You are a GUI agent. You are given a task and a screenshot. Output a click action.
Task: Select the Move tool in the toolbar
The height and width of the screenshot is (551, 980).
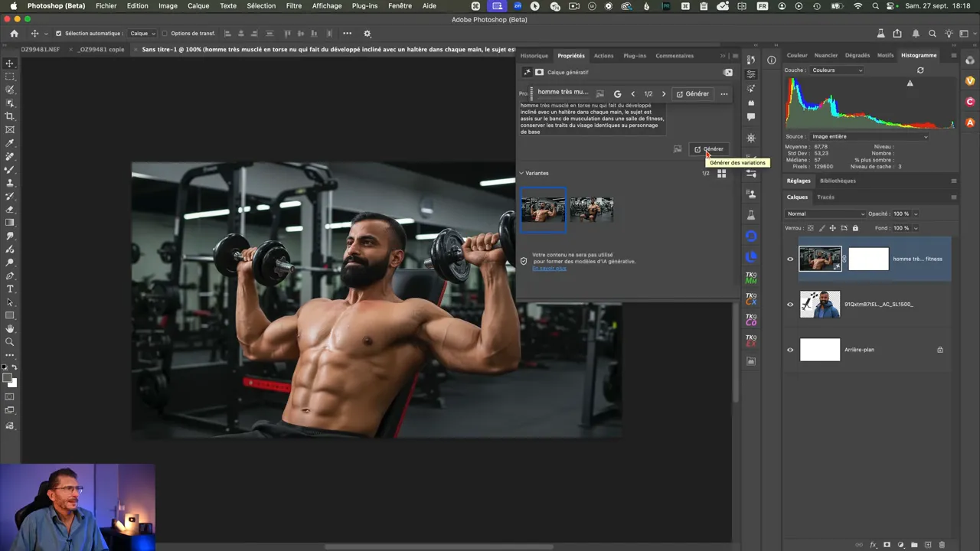[10, 64]
